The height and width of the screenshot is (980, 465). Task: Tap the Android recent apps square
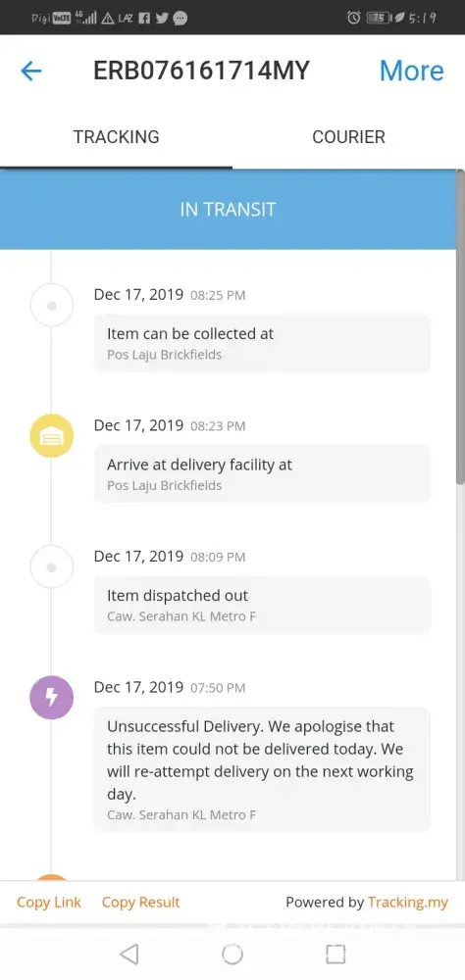coord(336,954)
